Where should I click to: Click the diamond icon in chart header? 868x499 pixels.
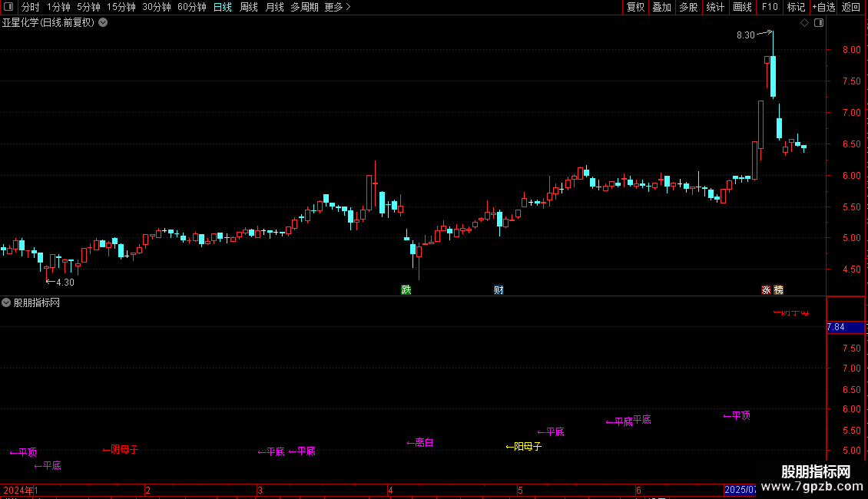click(805, 23)
